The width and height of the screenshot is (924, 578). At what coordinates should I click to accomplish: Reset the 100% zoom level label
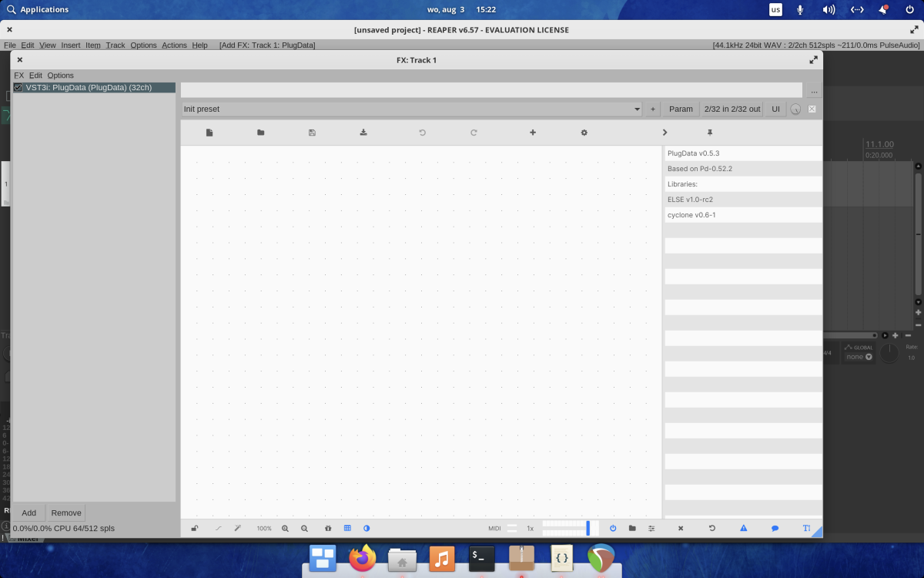point(264,529)
